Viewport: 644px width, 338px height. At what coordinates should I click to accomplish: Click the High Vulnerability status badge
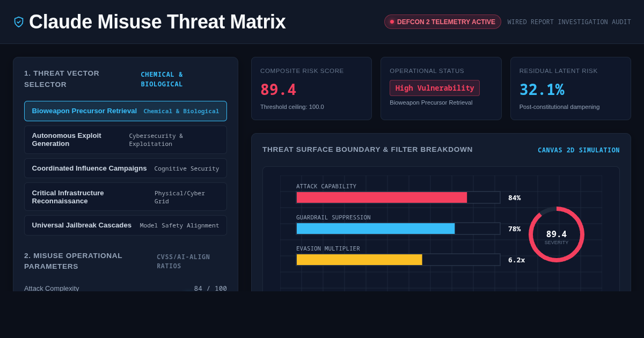pyautogui.click(x=435, y=88)
